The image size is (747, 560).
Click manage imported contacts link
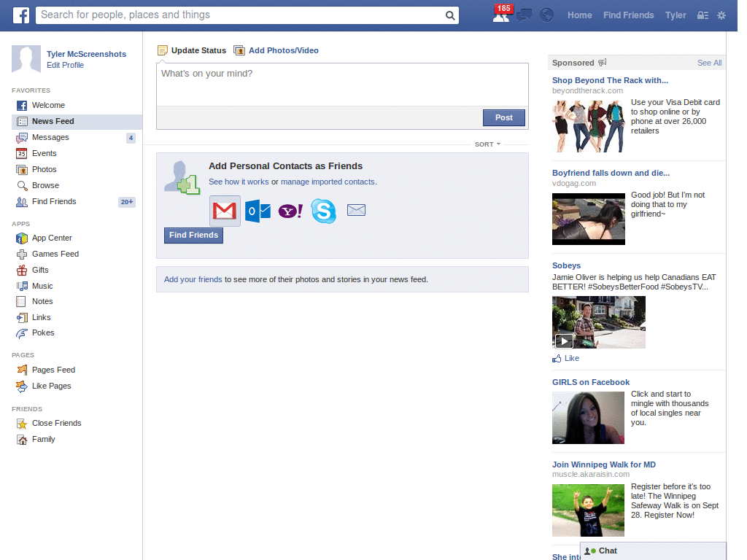click(x=328, y=182)
